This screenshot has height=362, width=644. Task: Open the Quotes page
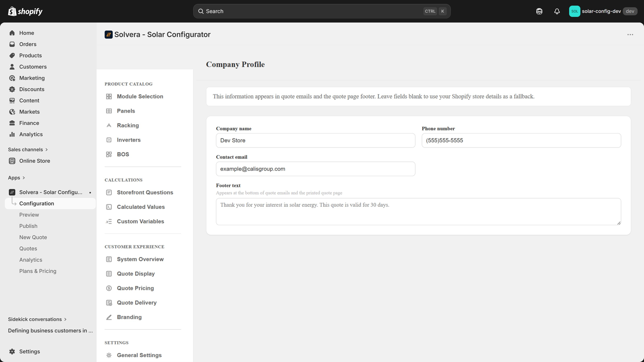click(28, 249)
